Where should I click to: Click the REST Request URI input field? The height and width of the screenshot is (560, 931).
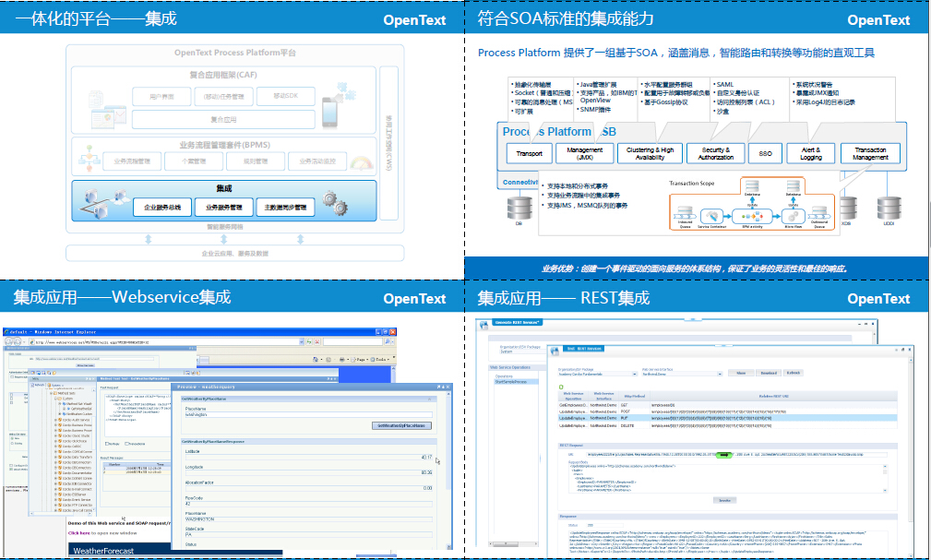pyautogui.click(x=737, y=455)
